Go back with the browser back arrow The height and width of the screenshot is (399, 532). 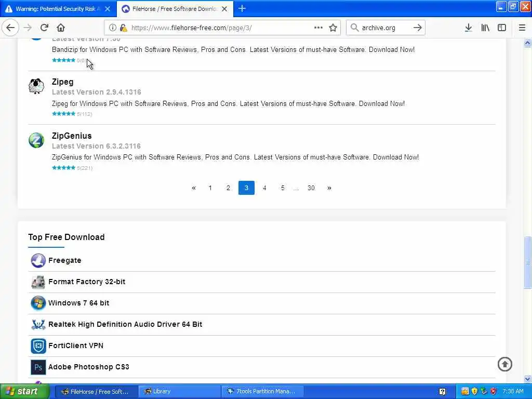coord(10,28)
